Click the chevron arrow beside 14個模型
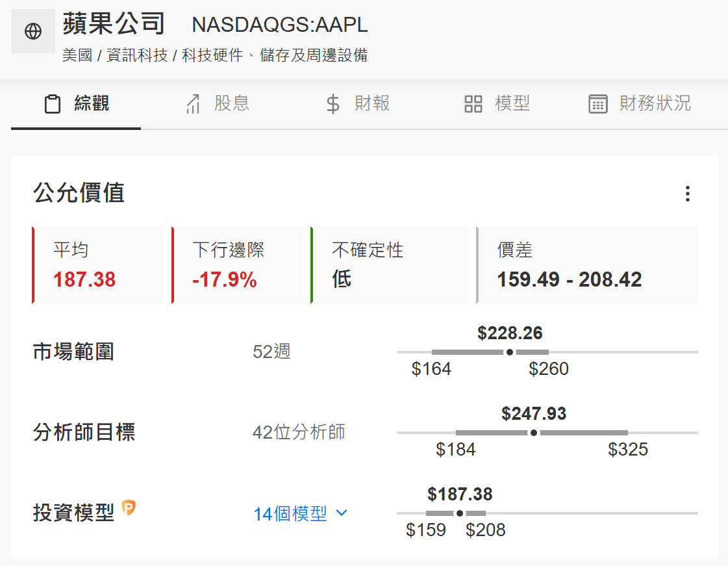 (x=342, y=513)
